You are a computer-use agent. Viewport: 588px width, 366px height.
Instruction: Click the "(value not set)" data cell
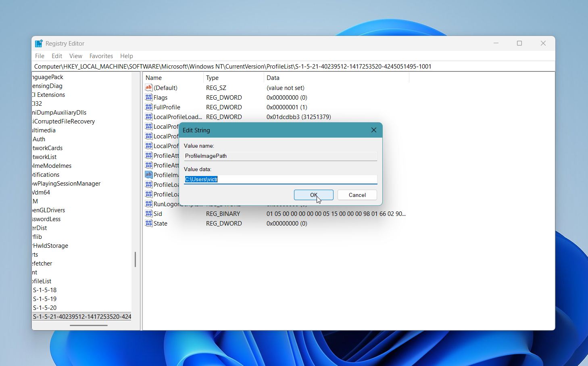pos(286,88)
